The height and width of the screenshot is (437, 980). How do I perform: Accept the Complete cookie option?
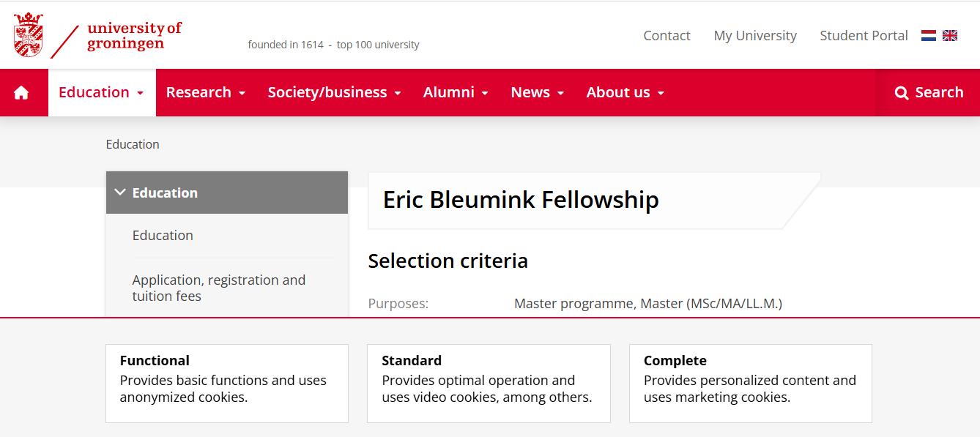tap(750, 383)
